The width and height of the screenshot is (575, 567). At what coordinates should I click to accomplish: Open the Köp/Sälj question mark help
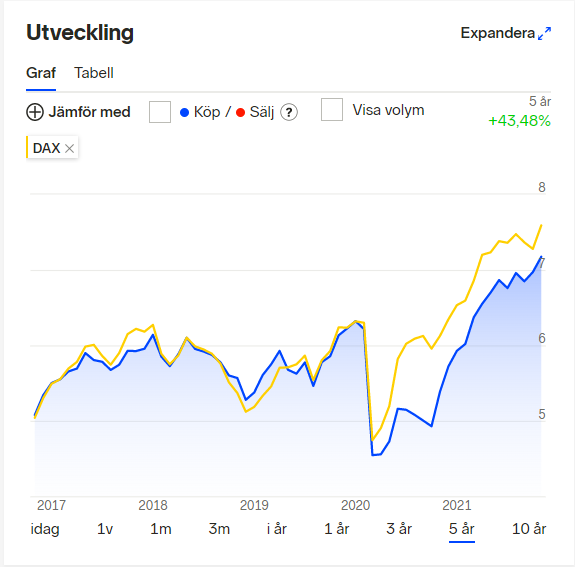[289, 112]
